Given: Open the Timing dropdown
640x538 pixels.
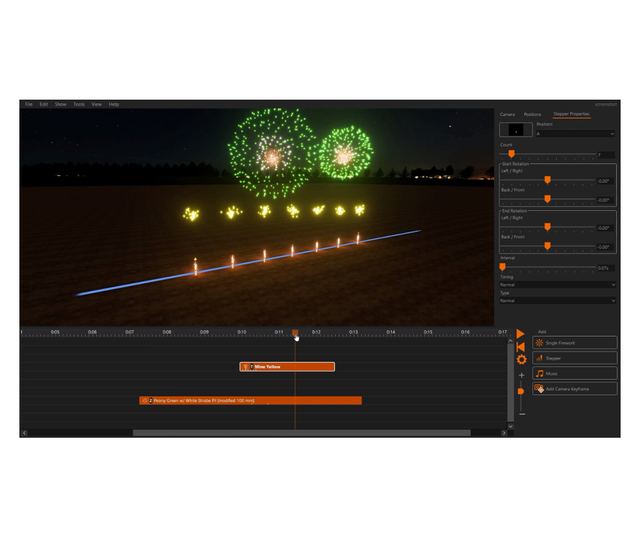Looking at the screenshot, I should click(558, 285).
